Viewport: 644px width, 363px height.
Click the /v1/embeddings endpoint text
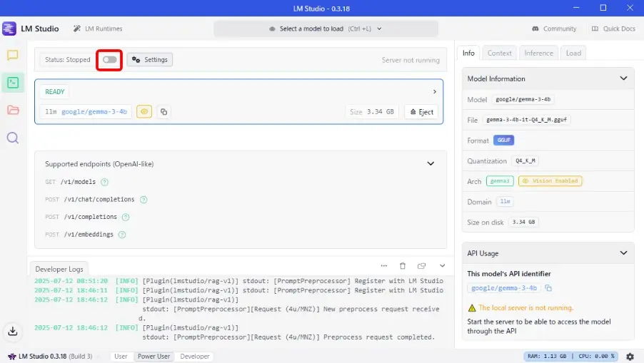pyautogui.click(x=89, y=234)
